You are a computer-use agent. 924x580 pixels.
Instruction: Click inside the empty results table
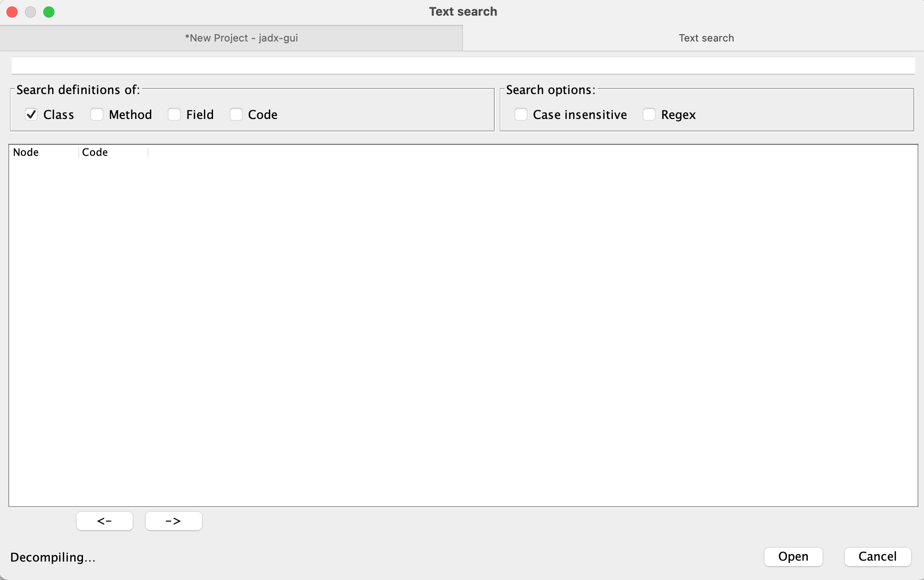pyautogui.click(x=461, y=323)
